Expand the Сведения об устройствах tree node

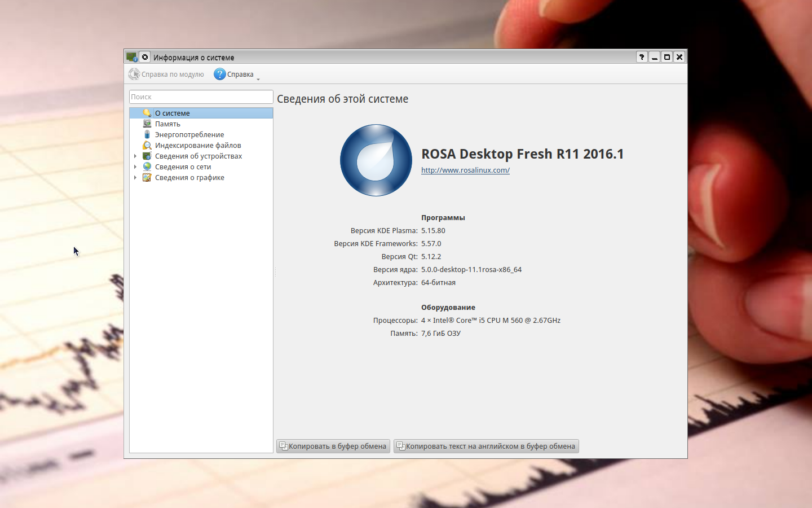point(135,156)
